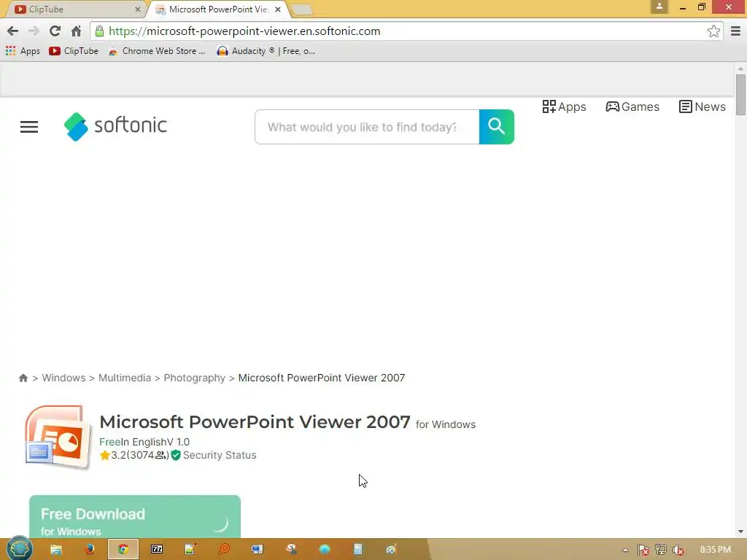Click the Microsoft PowerPoint Viewer 2007 title

tap(255, 422)
